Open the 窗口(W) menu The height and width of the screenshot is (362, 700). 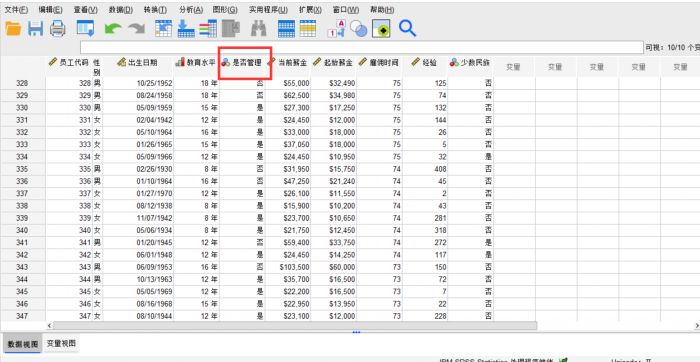click(x=346, y=9)
